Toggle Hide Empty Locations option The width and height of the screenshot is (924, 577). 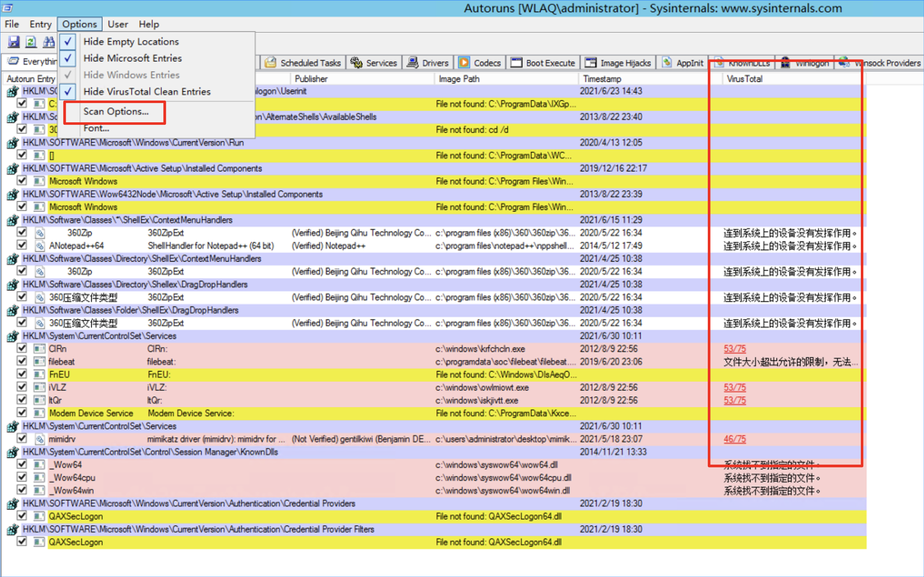(131, 41)
